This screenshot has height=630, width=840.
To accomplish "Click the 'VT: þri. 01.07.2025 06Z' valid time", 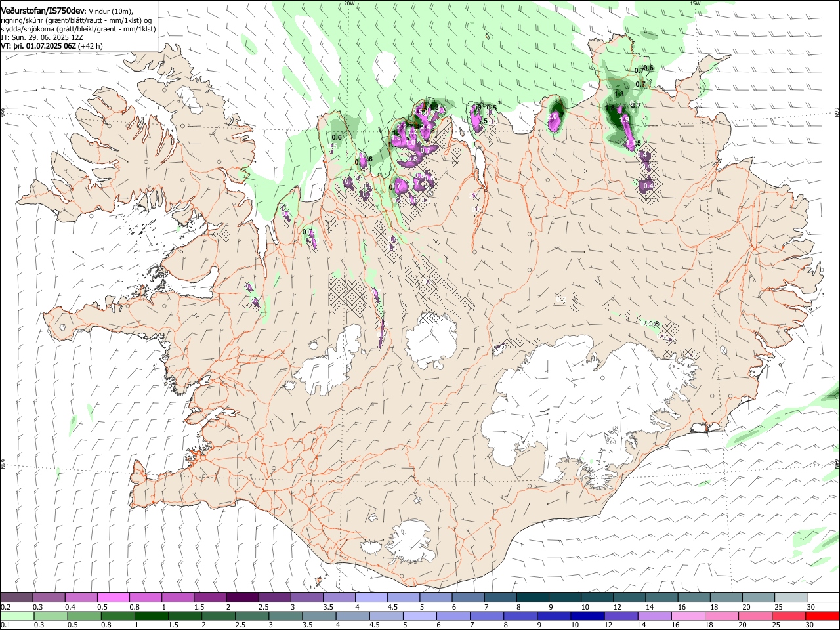I will pyautogui.click(x=39, y=46).
